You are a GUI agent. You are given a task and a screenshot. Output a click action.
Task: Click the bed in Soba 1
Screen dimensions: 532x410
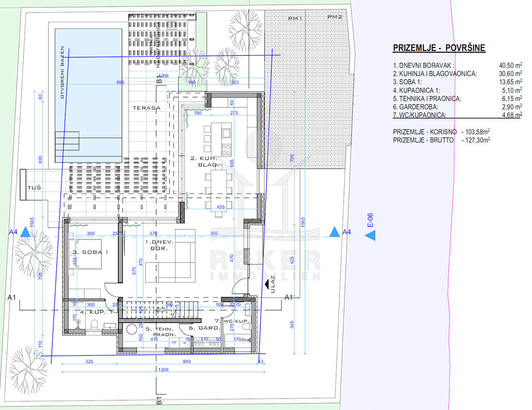[x=86, y=254]
